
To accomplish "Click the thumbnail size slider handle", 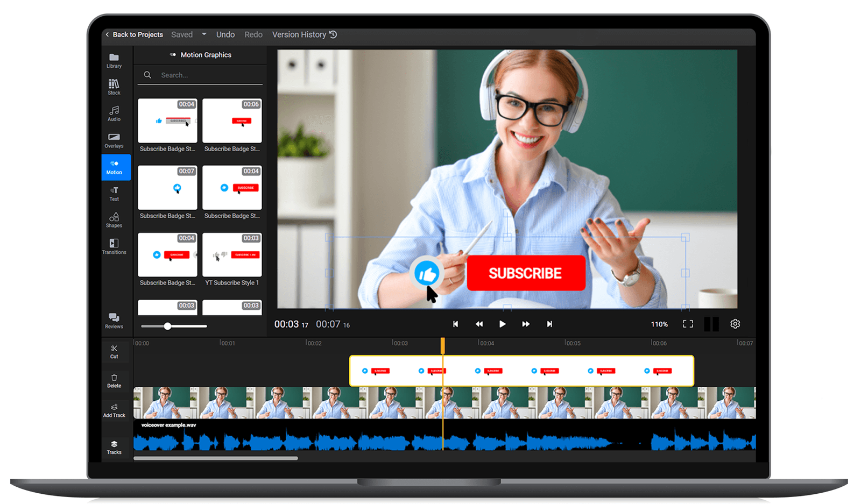I will pos(168,326).
